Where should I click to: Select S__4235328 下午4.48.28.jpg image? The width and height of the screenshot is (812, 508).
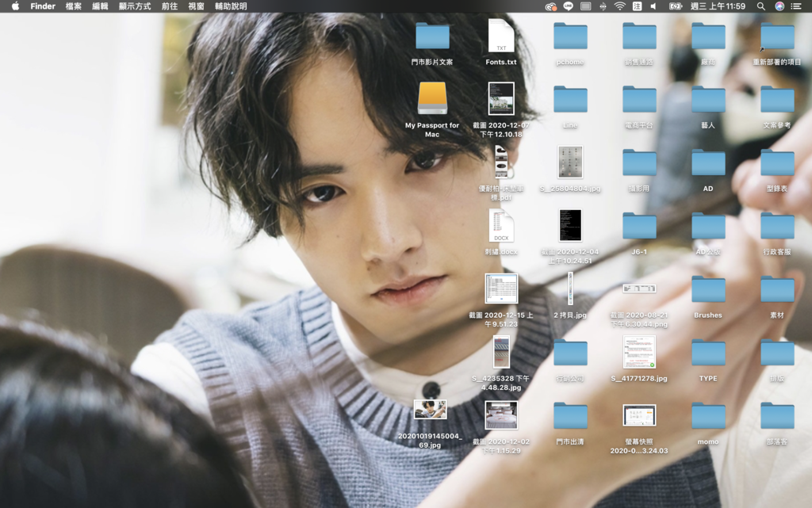point(501,352)
